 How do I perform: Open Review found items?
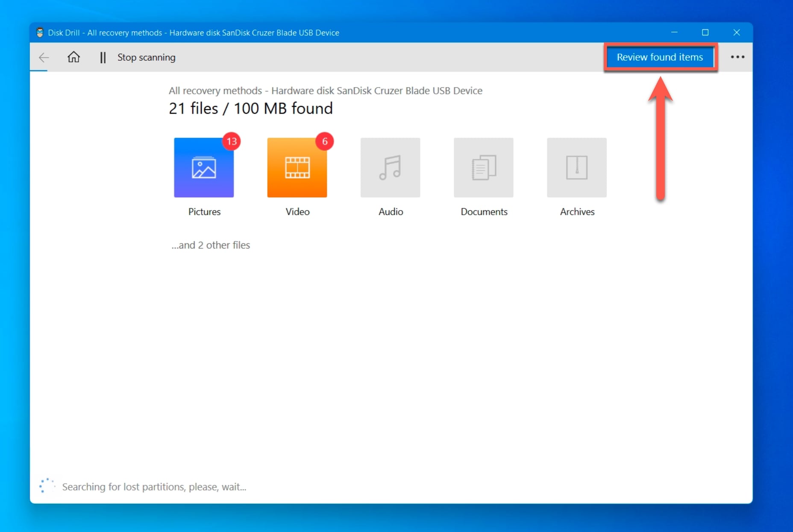(660, 57)
